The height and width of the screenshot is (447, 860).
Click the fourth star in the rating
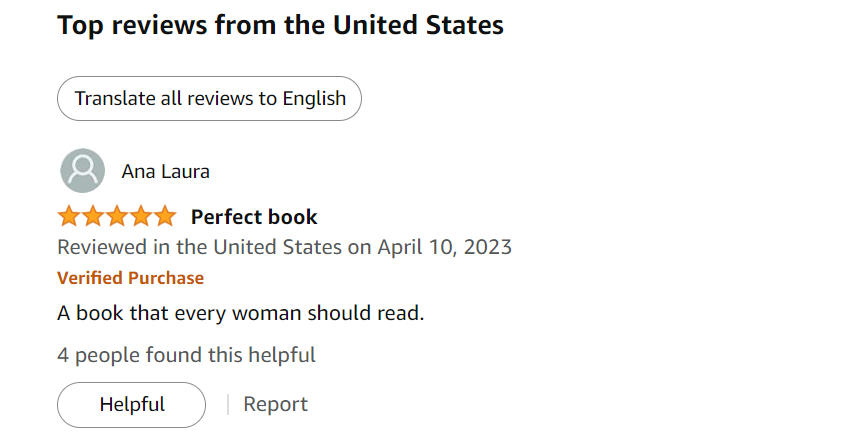(141, 216)
